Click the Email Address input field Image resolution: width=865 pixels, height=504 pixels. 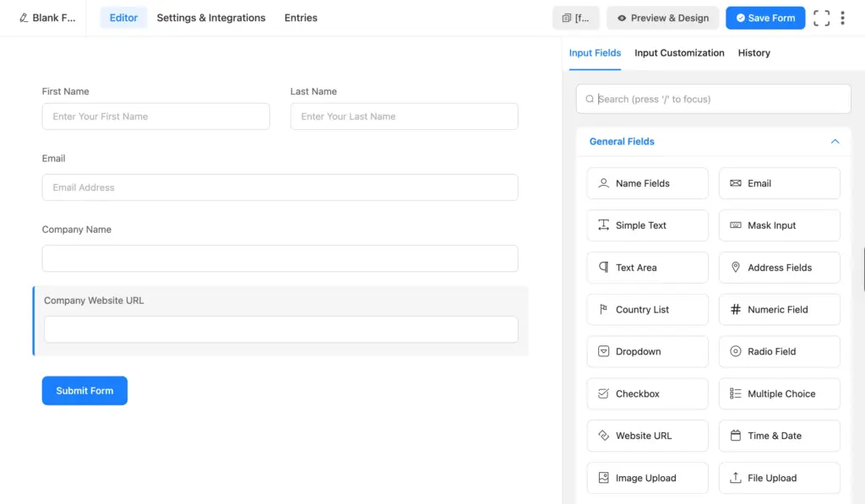280,187
